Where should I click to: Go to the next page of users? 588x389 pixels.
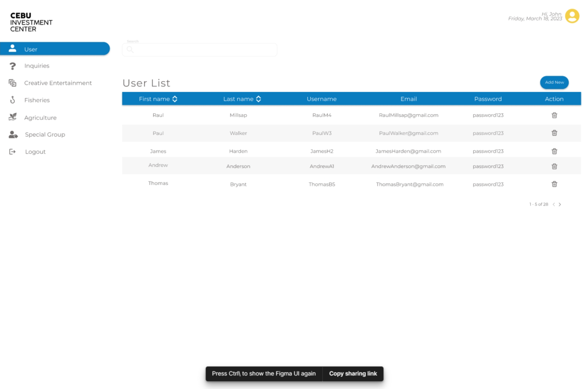(x=560, y=204)
